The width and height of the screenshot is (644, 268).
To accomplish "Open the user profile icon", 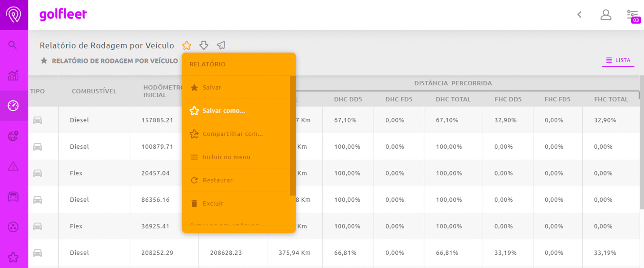I will point(606,15).
